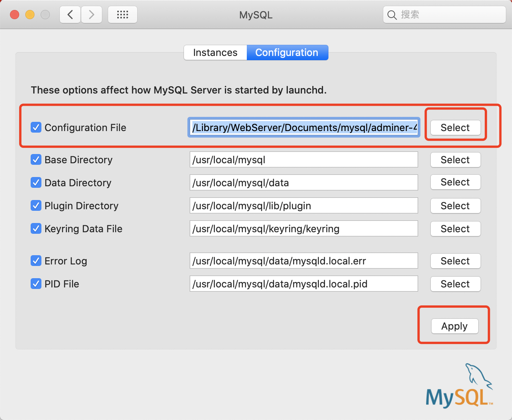Screen dimensions: 512x420
Task: Click the Error Log path field
Action: 304,261
